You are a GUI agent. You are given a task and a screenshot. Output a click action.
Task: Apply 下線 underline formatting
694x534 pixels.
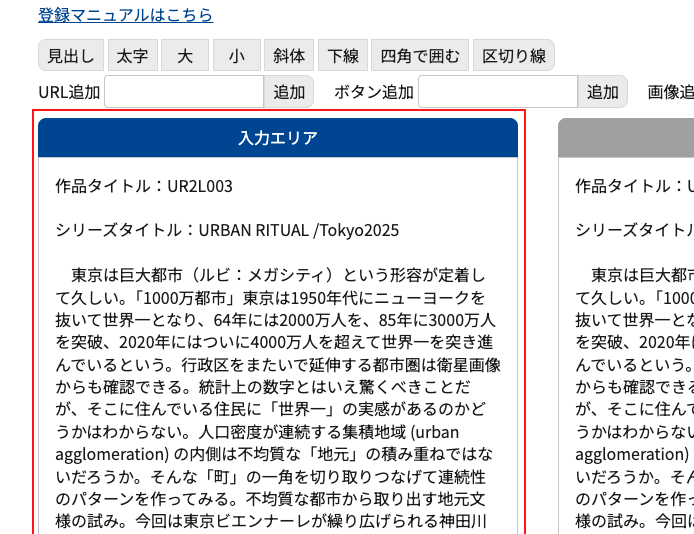point(343,56)
